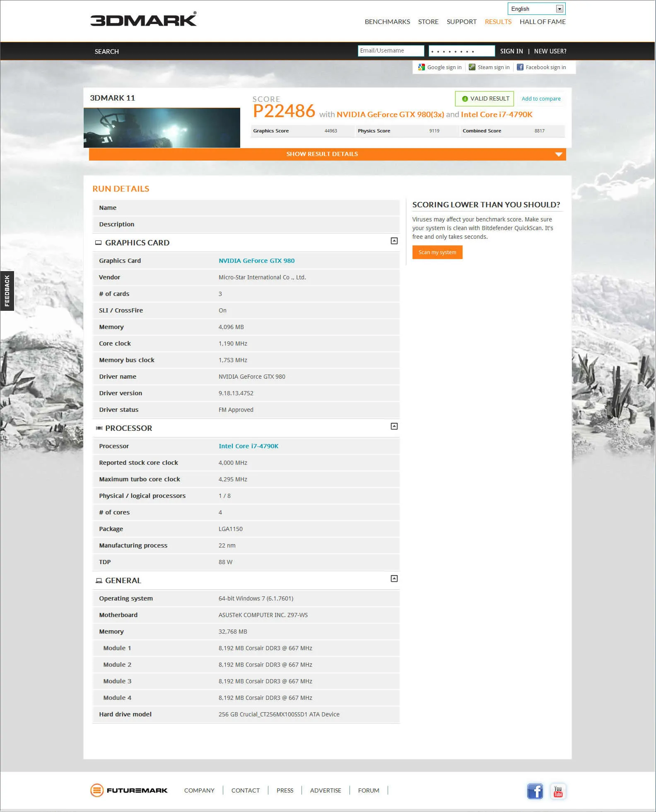Open the Hall of Fame menu
This screenshot has height=812, width=656.
543,22
